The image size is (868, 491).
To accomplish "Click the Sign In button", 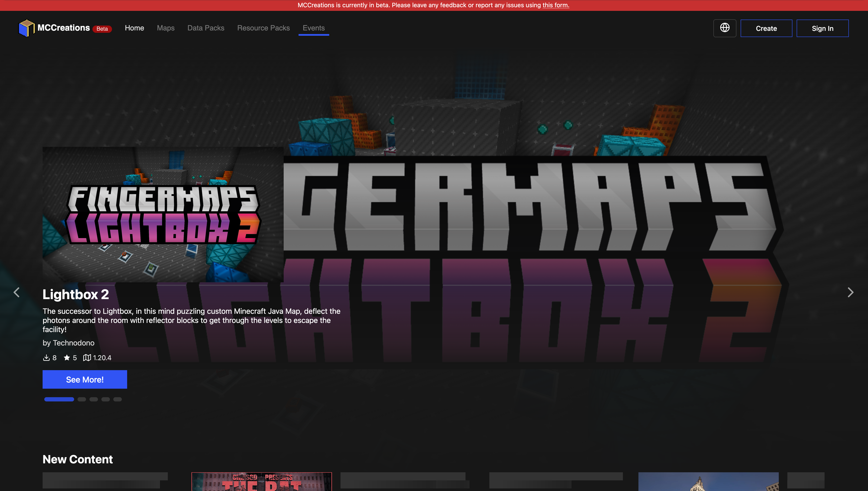I will click(x=822, y=28).
